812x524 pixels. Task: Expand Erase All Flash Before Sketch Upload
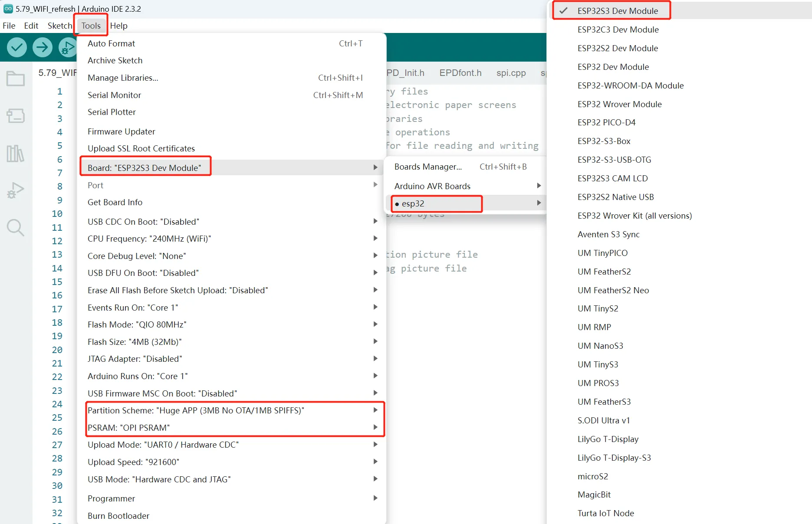coord(231,290)
